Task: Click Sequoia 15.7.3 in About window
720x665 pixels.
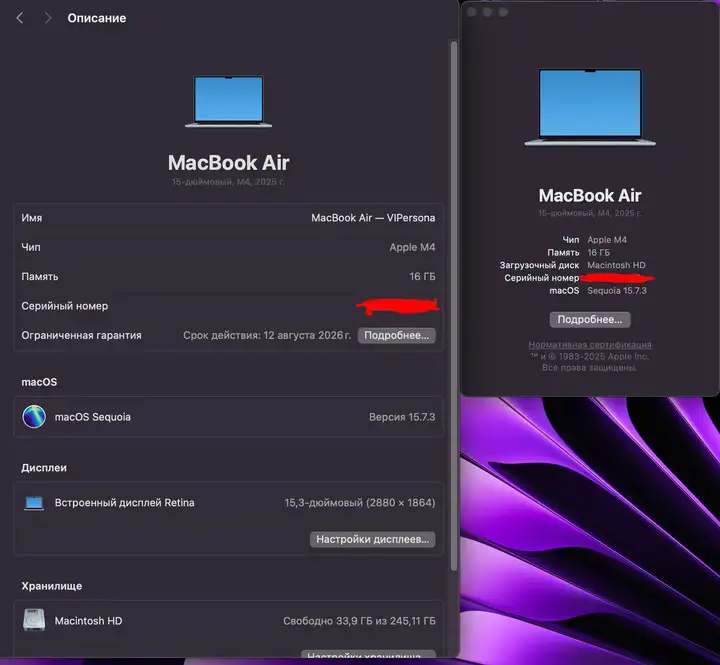Action: 617,291
